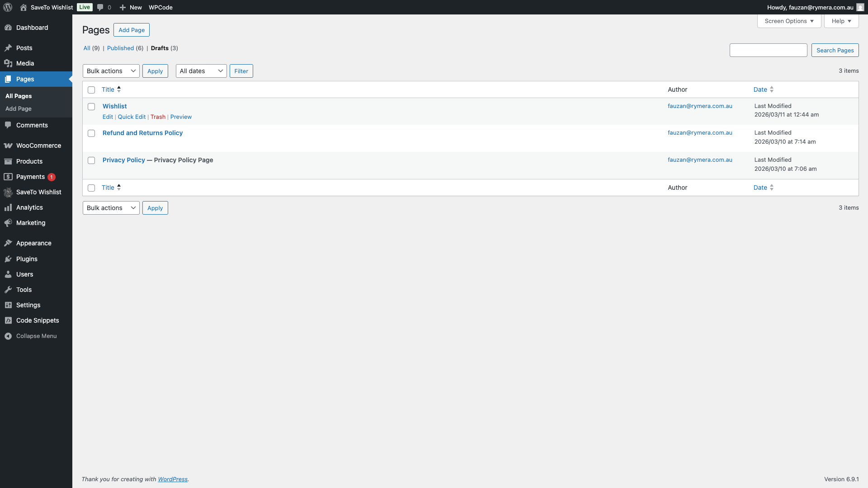Check the Wishlist row checkbox
Viewport: 868px width, 488px height.
pyautogui.click(x=91, y=106)
